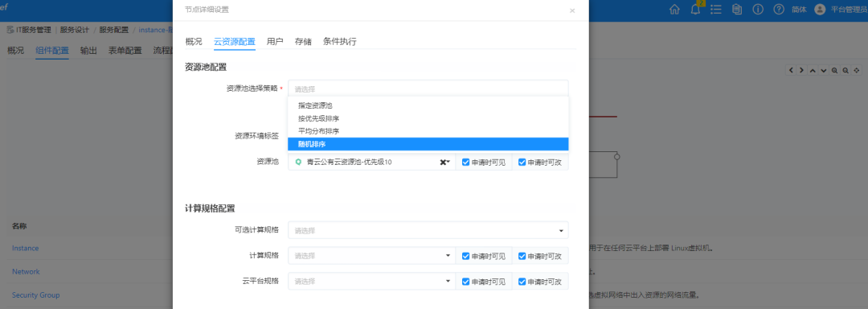Screen dimensions: 868x309
Task: Open the 可选计算规格 dropdown
Action: click(428, 230)
